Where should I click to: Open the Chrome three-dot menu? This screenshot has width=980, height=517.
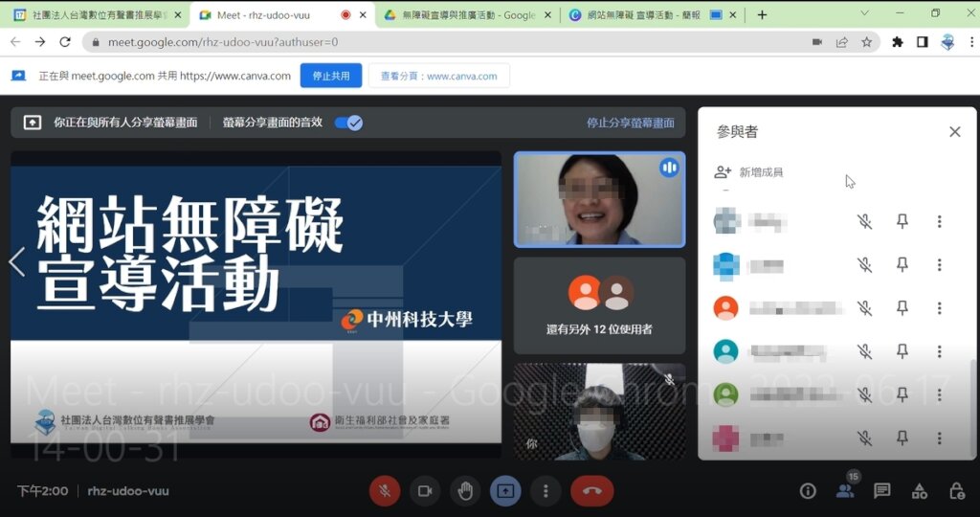click(971, 42)
